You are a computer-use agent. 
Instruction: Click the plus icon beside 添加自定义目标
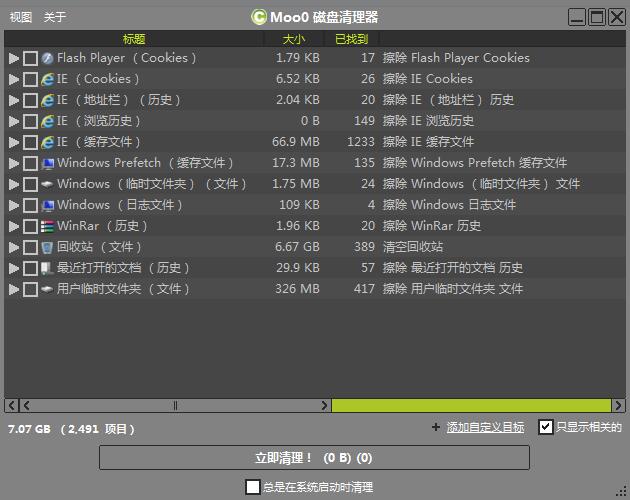(x=435, y=428)
